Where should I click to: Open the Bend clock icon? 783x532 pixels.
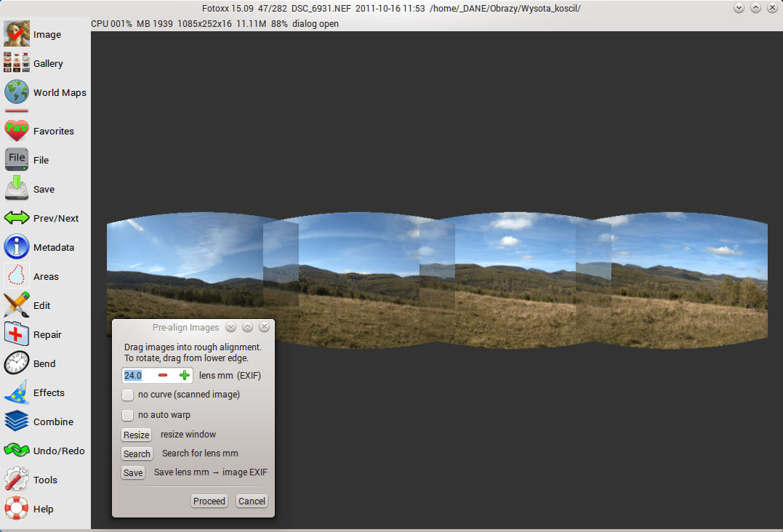[17, 363]
